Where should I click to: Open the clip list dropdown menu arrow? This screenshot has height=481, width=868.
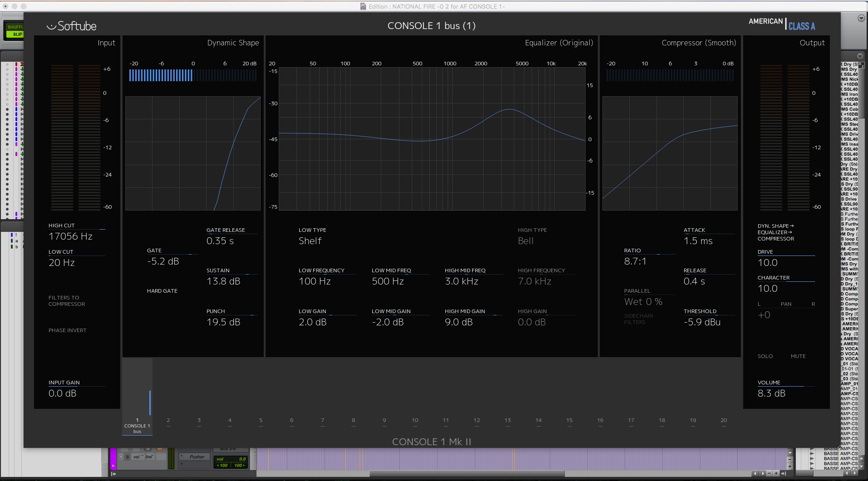(859, 55)
